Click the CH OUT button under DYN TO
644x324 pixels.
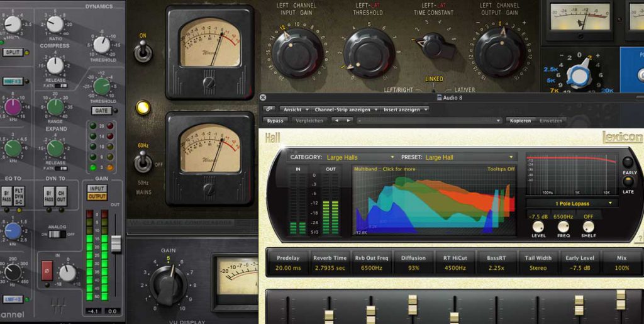coord(61,197)
